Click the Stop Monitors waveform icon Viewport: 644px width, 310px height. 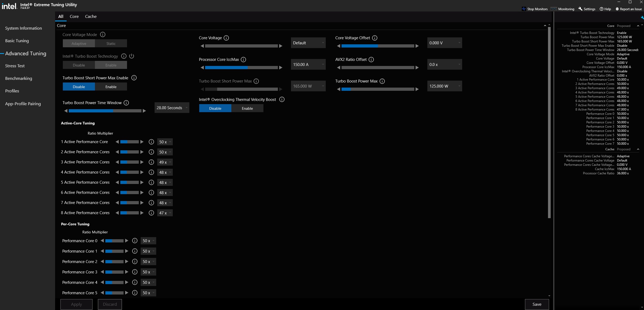coord(524,9)
